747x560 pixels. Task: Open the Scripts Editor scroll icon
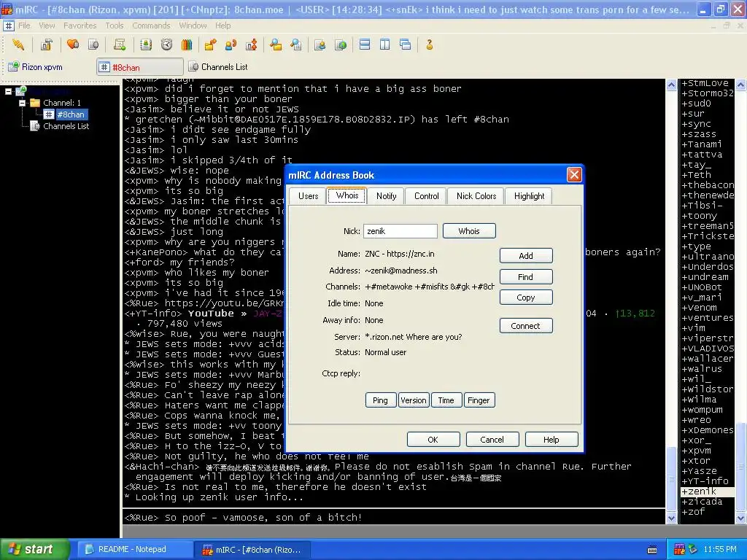pos(120,44)
